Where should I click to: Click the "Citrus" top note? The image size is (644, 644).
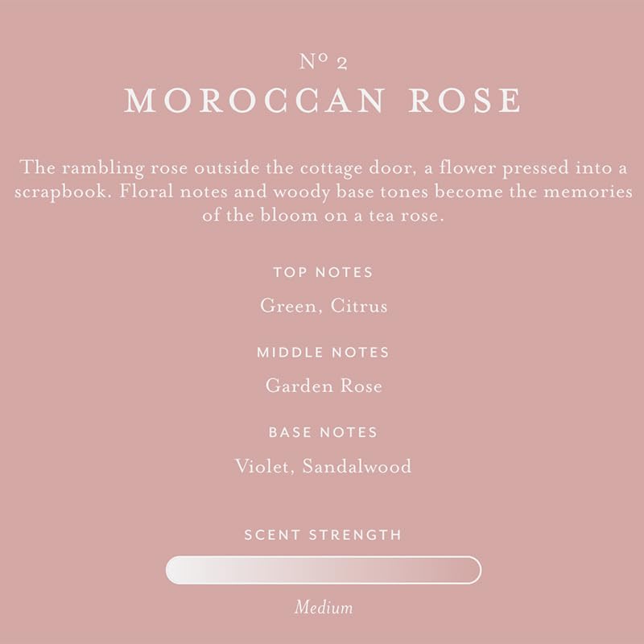(x=359, y=306)
